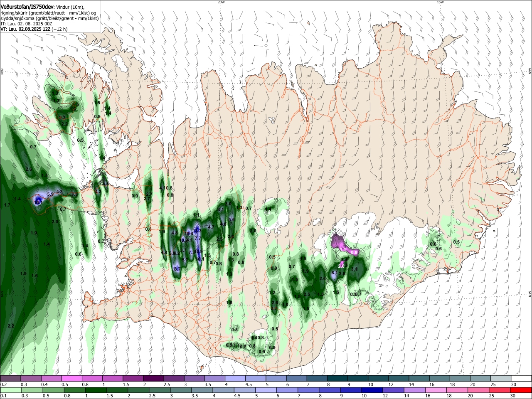The width and height of the screenshot is (532, 399).
Task: Click the lavender swatch above top-row 4
Action: pyautogui.click(x=235, y=379)
